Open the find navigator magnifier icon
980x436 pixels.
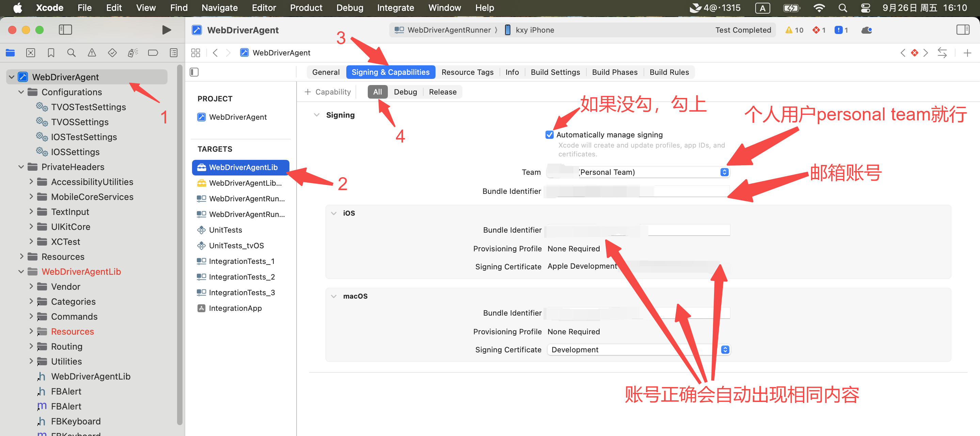click(x=71, y=53)
